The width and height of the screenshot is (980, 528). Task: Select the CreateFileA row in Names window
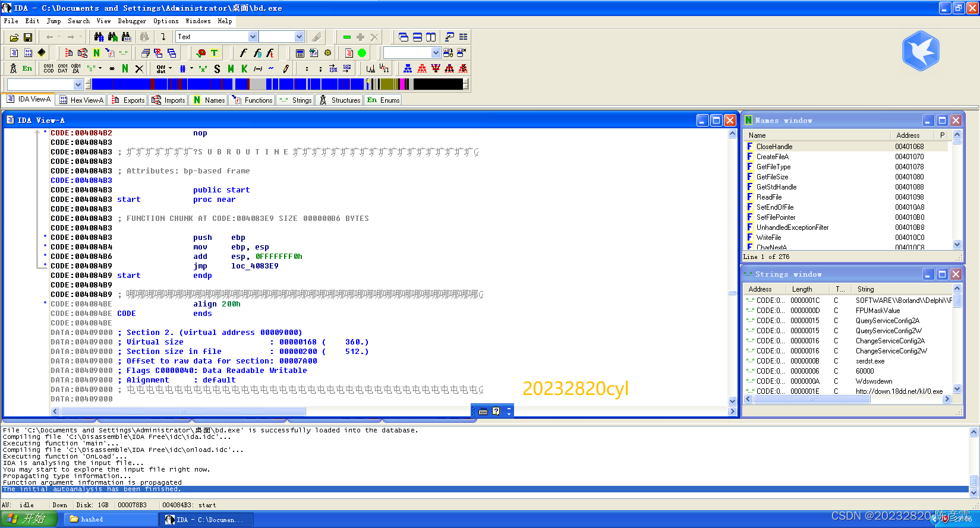[846, 157]
